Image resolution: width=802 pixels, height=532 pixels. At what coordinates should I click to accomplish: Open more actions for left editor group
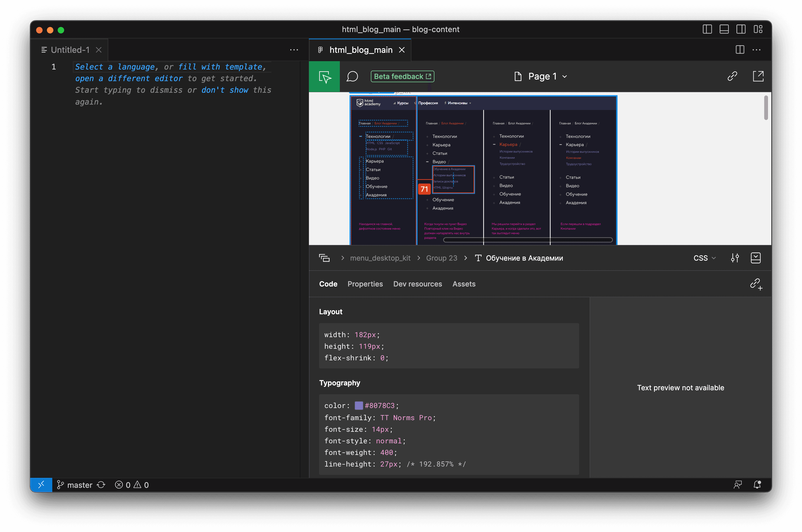pos(294,50)
